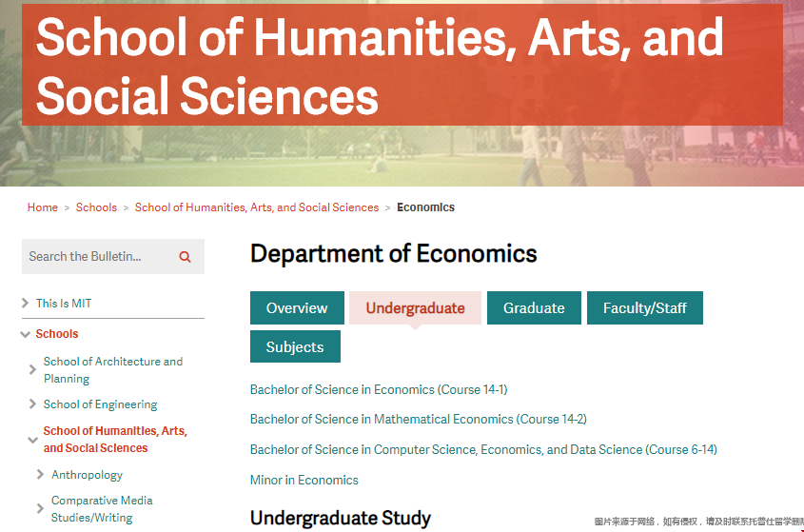Go to the Faculty/Staff tab
804x532 pixels.
pos(645,308)
